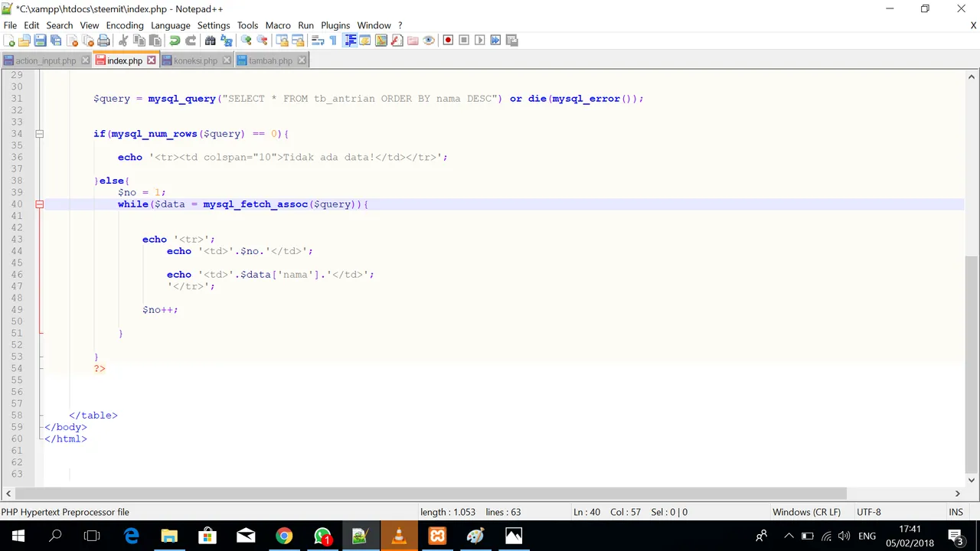Open XAMPP from the taskbar
980x551 pixels.
437,536
